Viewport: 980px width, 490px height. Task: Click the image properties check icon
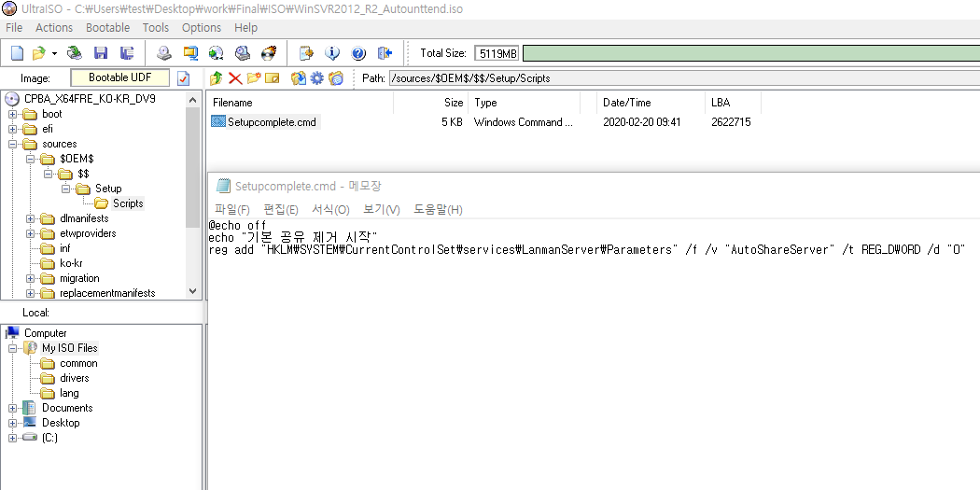pos(183,78)
